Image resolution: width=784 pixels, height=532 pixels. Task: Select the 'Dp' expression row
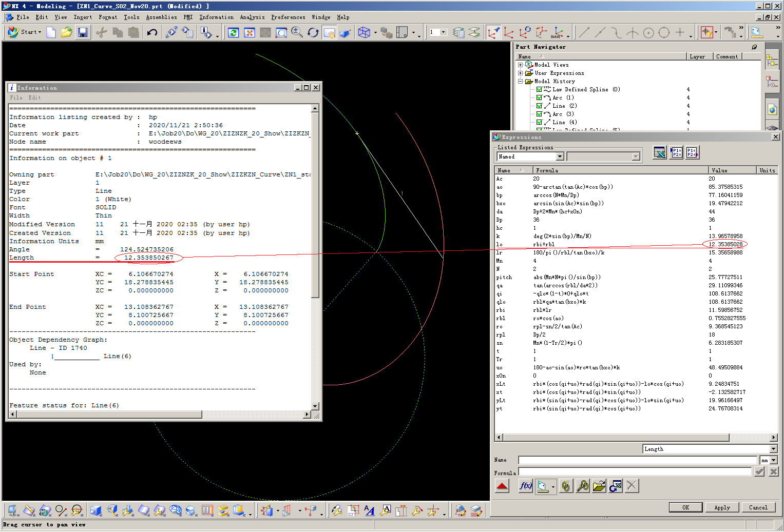(636, 220)
